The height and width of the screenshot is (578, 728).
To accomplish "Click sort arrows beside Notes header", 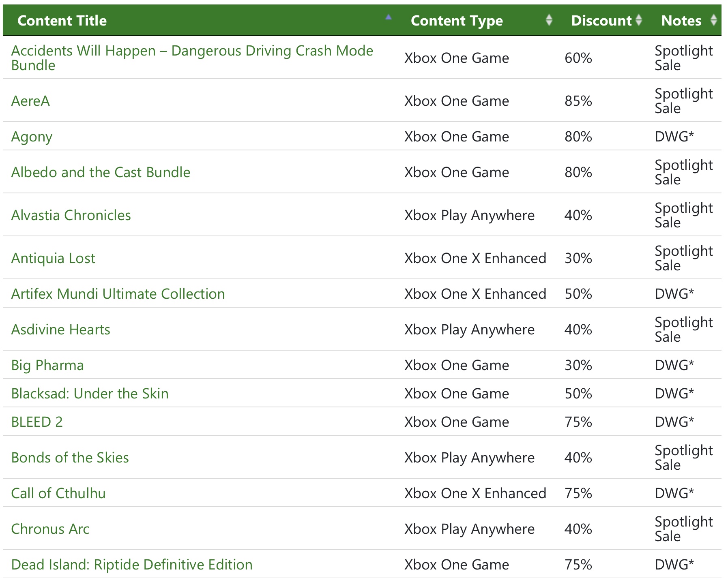I will coord(713,20).
